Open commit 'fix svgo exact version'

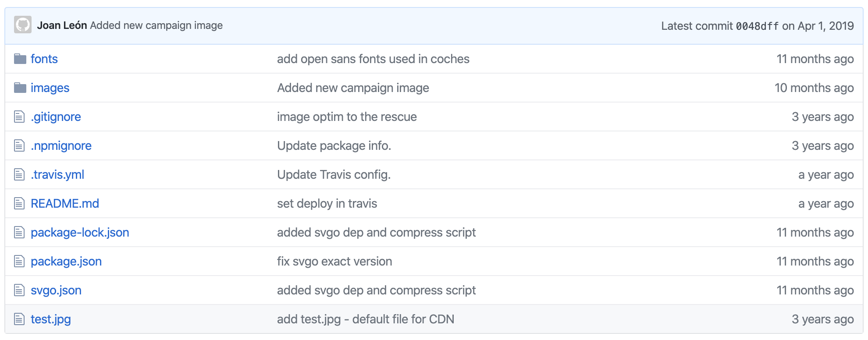[x=334, y=261]
